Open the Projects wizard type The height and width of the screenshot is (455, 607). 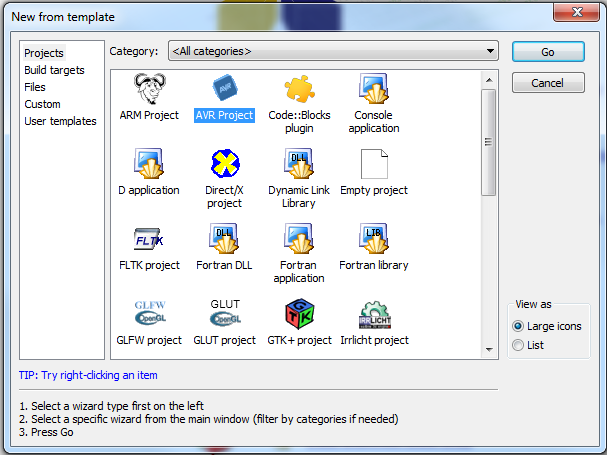44,53
